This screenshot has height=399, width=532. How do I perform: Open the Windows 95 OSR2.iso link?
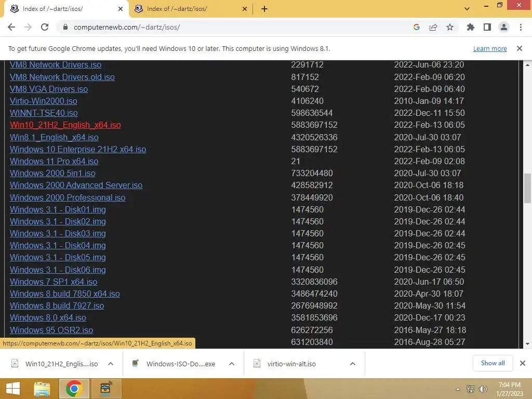51,330
